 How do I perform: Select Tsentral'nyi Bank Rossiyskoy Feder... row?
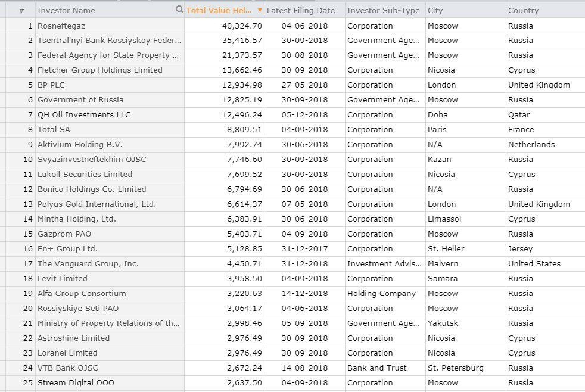[109, 41]
